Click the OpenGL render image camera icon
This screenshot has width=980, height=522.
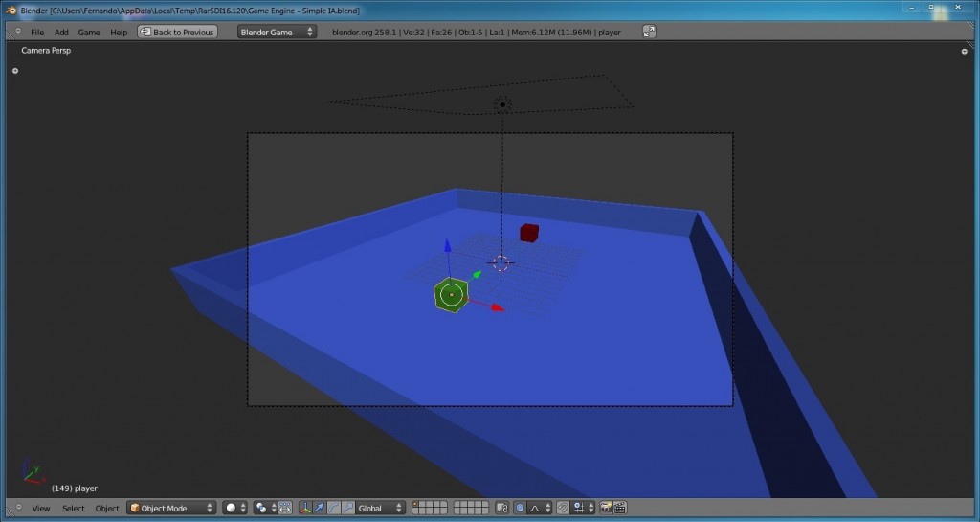tap(606, 509)
